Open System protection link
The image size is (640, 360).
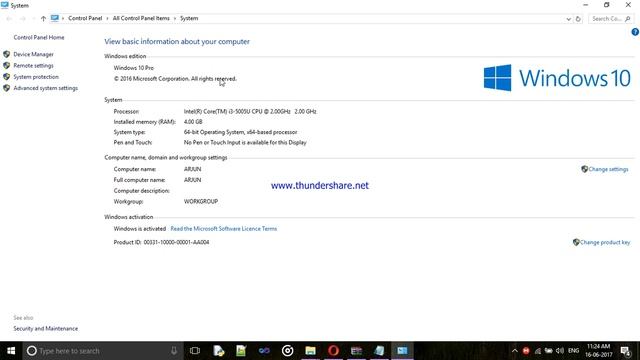(x=36, y=77)
